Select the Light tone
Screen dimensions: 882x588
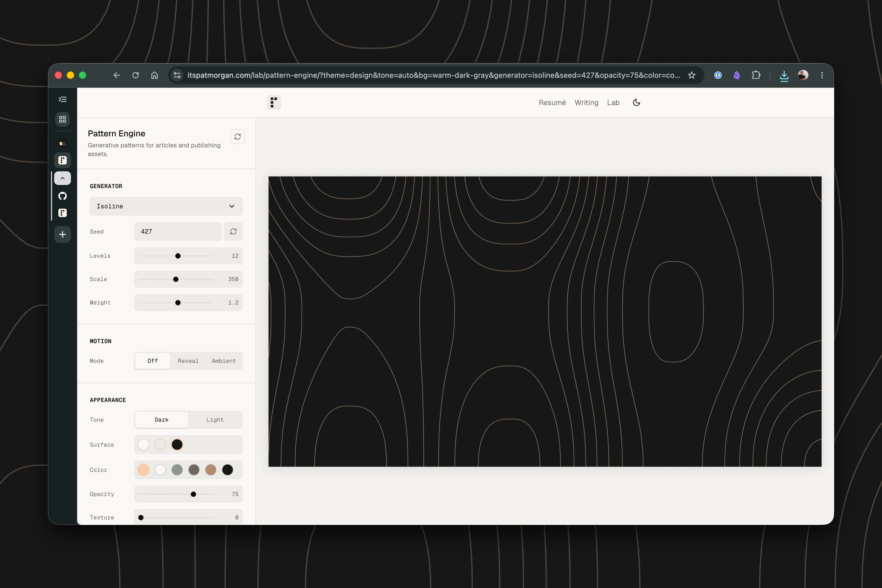(x=215, y=420)
